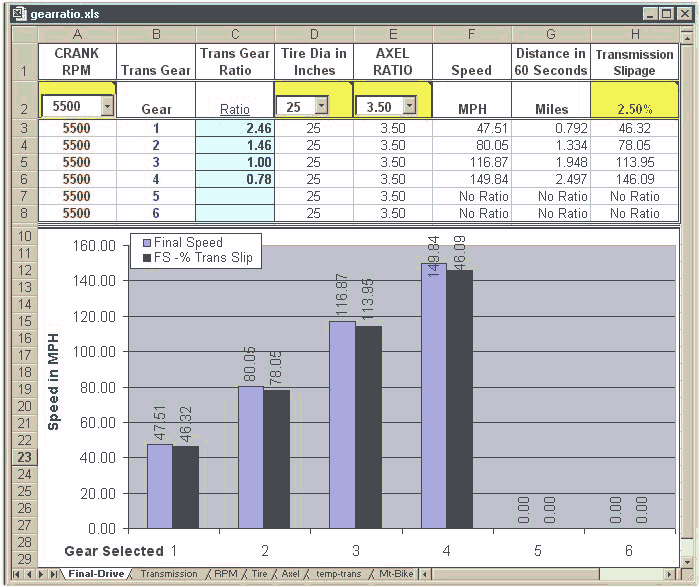Select the temp-trans sheet tab
The width and height of the screenshot is (700, 587).
[338, 574]
